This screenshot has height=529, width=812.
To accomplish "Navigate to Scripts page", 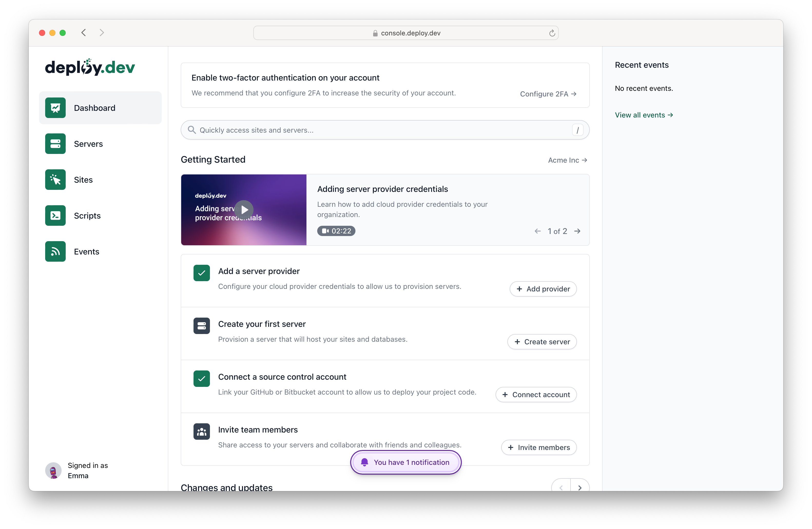I will click(x=100, y=215).
